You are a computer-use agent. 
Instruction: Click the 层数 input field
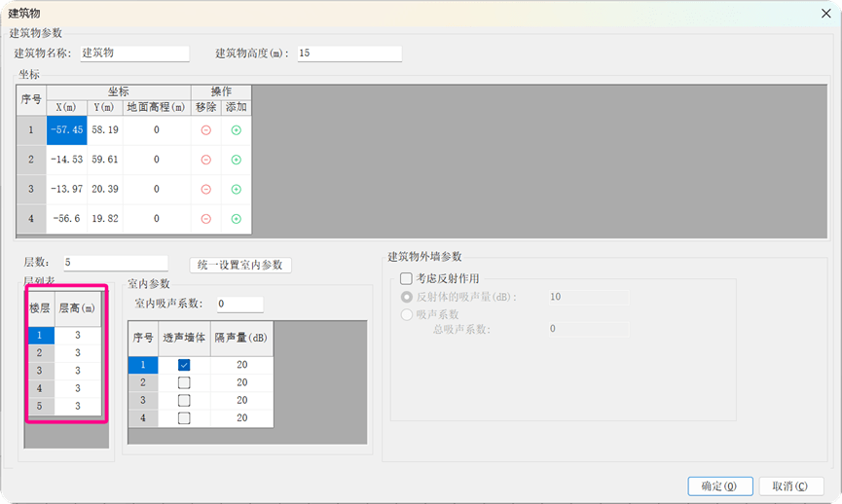click(116, 263)
